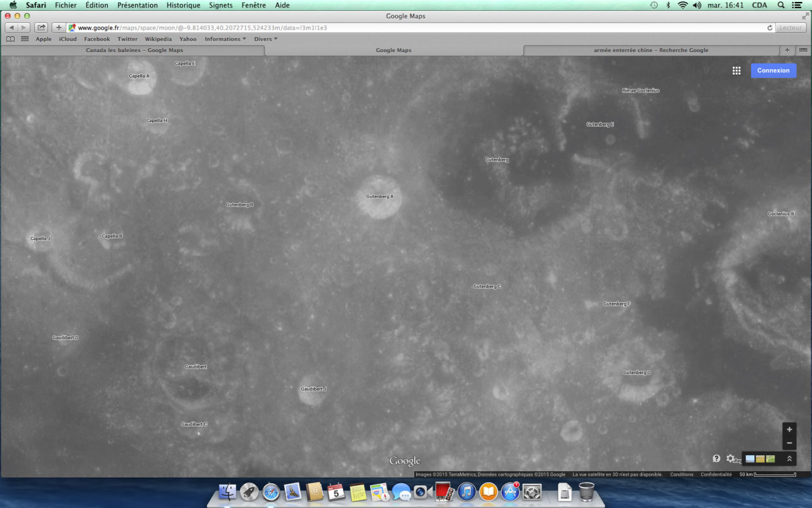Click the Gutenberg D crater label
This screenshot has height=508, width=812.
point(637,373)
